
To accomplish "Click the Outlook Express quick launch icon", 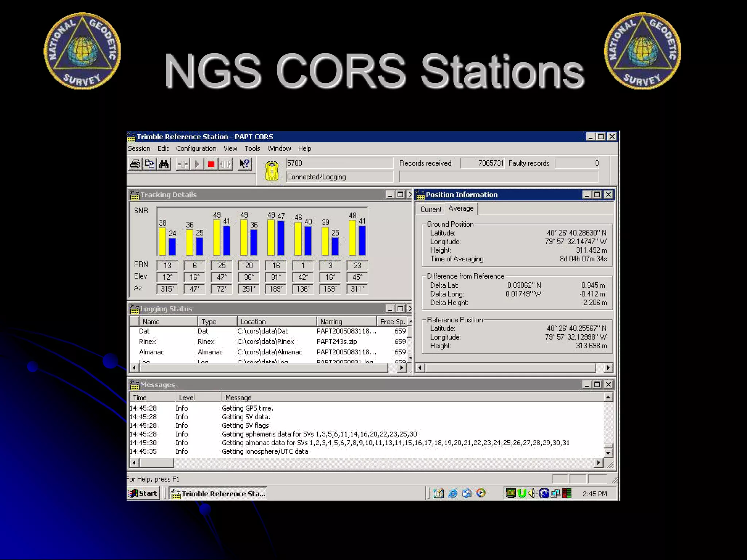I will pos(467,494).
